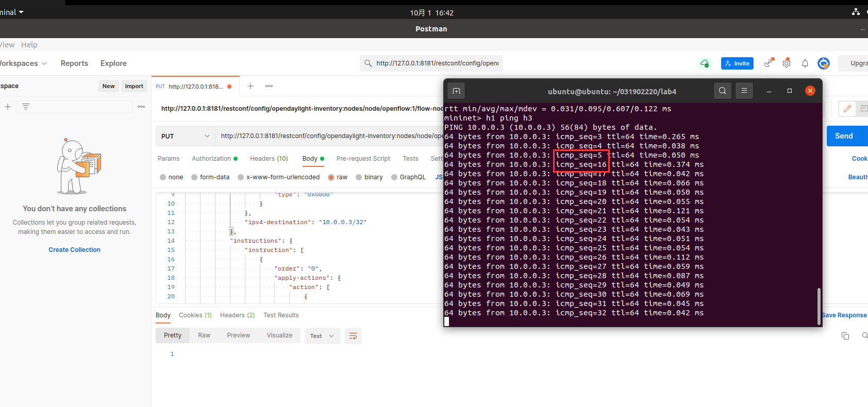Open the system network indicator in the top bar

point(856,12)
